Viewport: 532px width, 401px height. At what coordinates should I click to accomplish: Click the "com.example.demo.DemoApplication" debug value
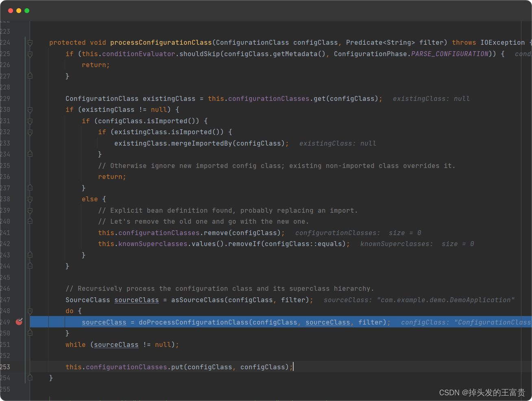[446, 300]
